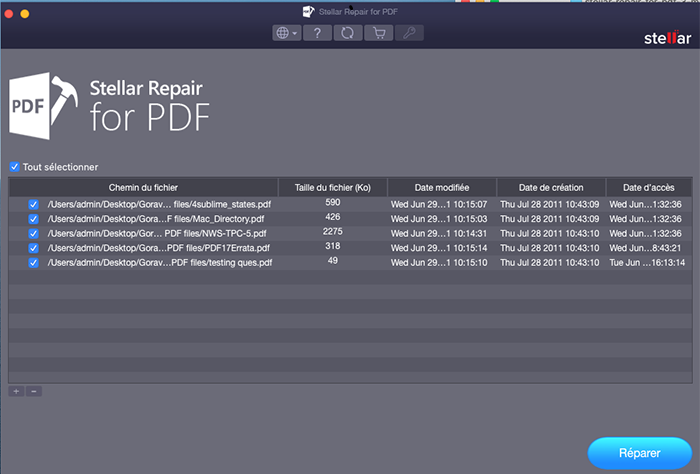Image resolution: width=700 pixels, height=474 pixels.
Task: Click the Date de création column header
Action: (549, 187)
